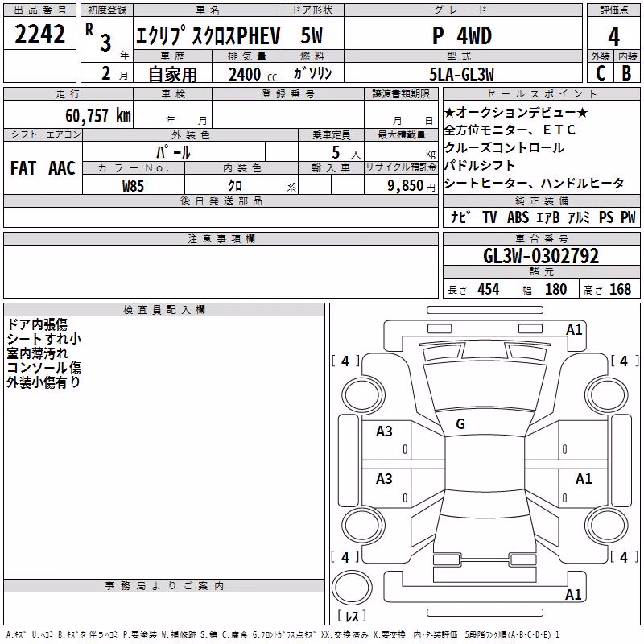The height and width of the screenshot is (644, 644).
Task: Click A3 mark on the rear door
Action: coord(384,479)
